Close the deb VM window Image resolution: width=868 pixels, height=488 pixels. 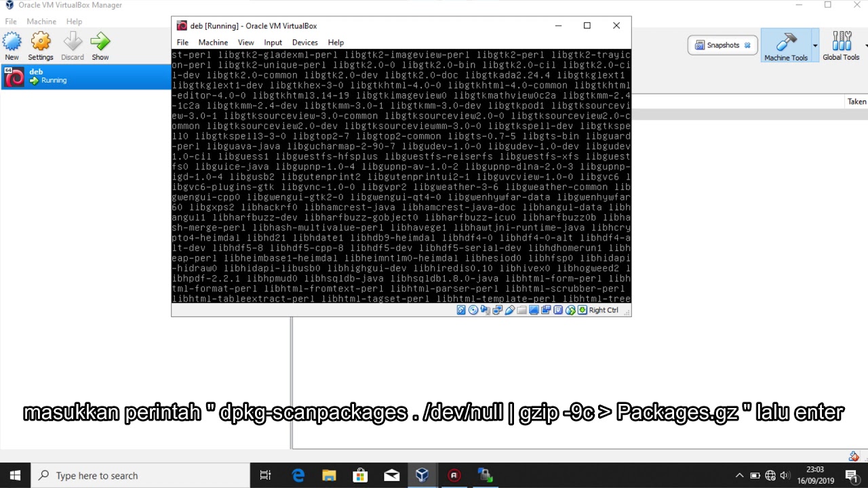tap(616, 26)
